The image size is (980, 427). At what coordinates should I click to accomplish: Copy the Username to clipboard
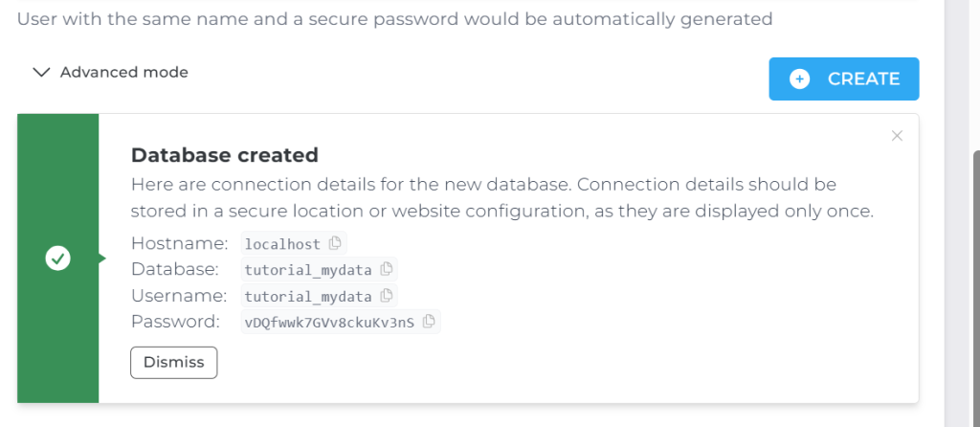[386, 296]
